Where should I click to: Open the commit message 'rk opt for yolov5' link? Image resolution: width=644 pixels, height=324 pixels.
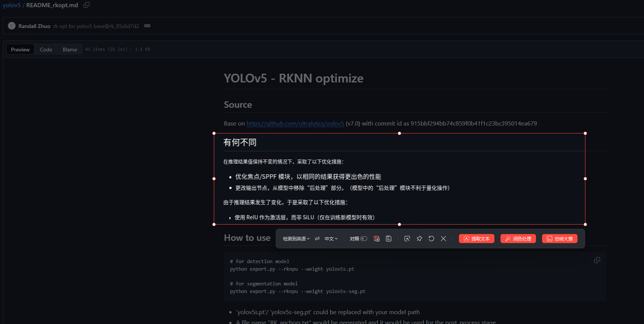[96, 26]
